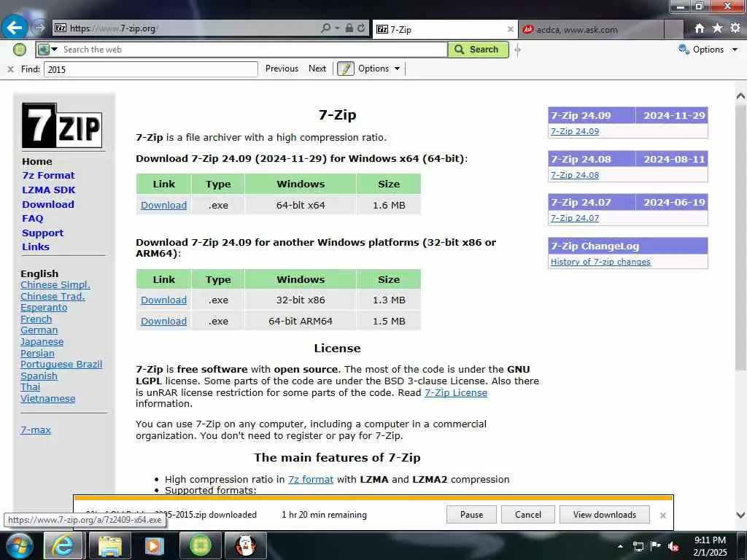
Task: Click the green Search button
Action: 478,50
